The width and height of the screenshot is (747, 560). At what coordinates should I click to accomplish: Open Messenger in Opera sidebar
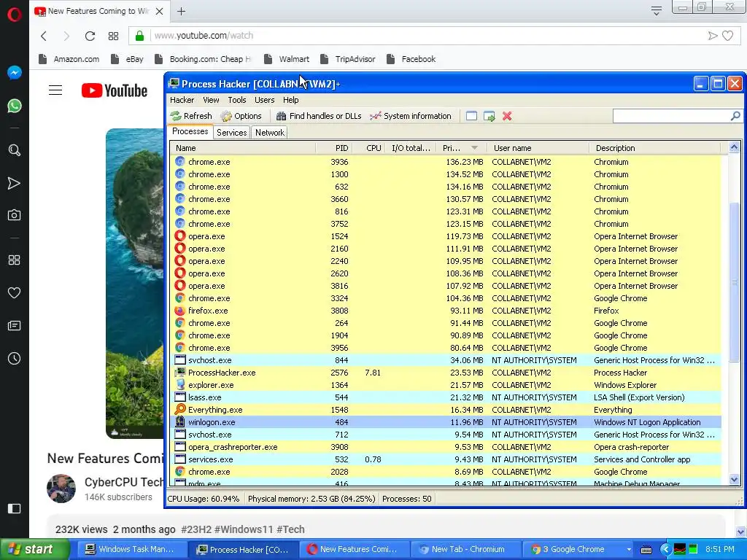point(15,73)
